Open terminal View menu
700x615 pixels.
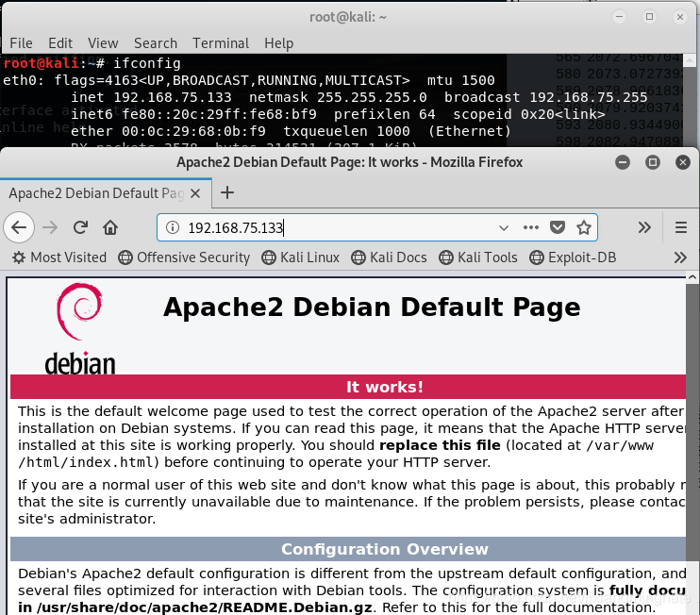[103, 43]
